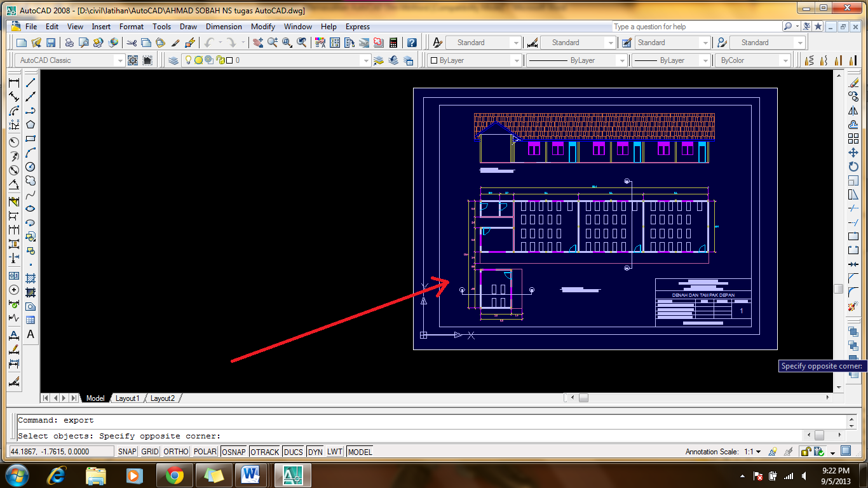Select the Line tool from the Draw toolbar

coord(32,83)
